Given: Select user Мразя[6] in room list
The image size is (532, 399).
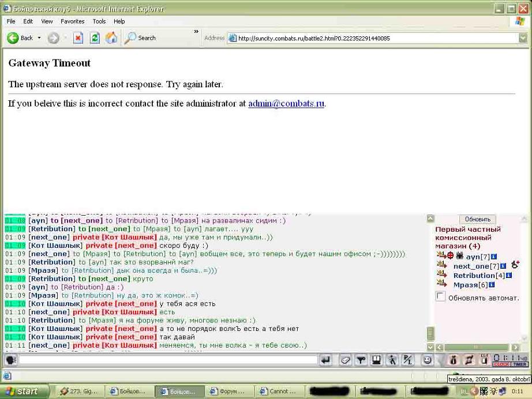Looking at the screenshot, I should pos(471,285).
